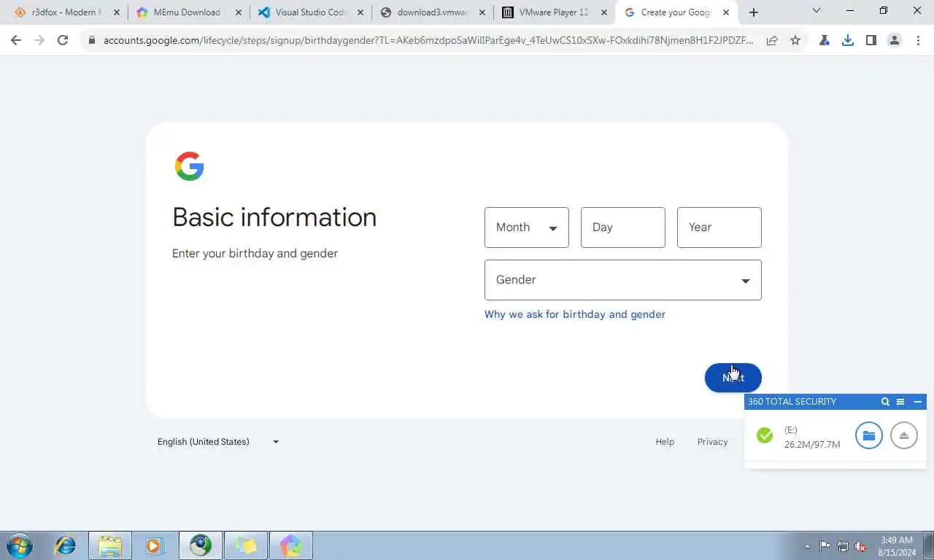Viewport: 934px width, 560px height.
Task: Open Chrome downloads icon
Action: [x=848, y=41]
